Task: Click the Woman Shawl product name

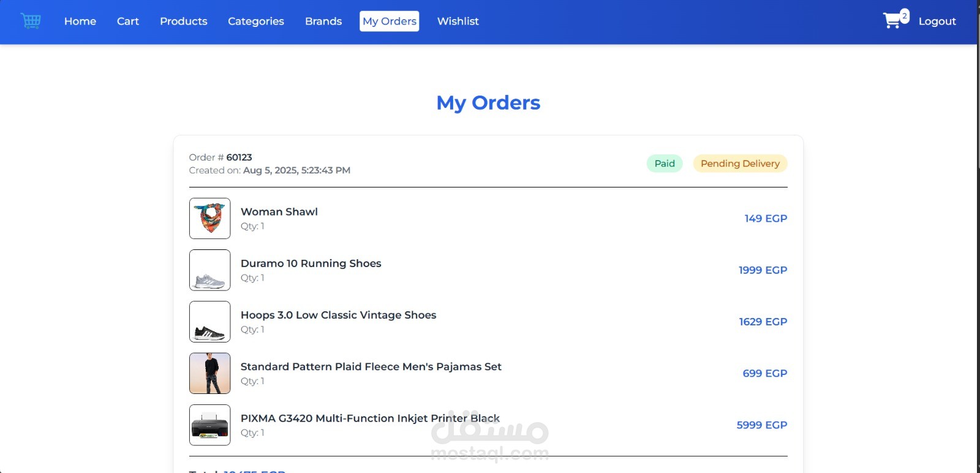Action: (x=279, y=212)
